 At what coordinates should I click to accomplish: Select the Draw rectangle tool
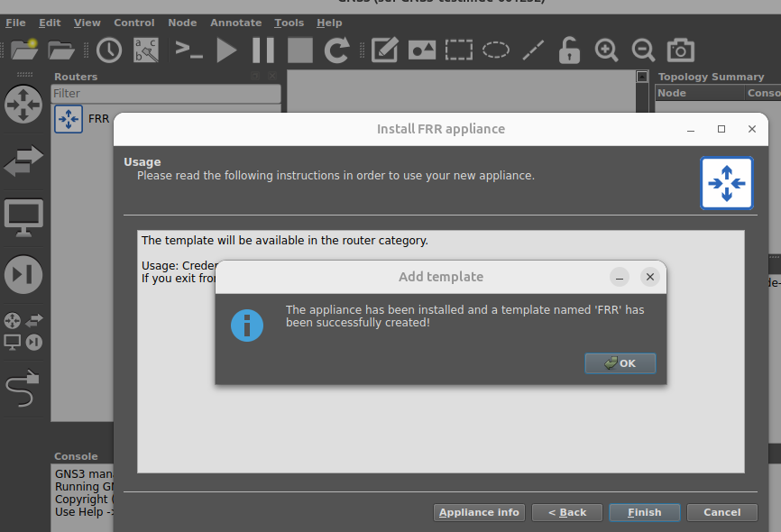click(459, 50)
